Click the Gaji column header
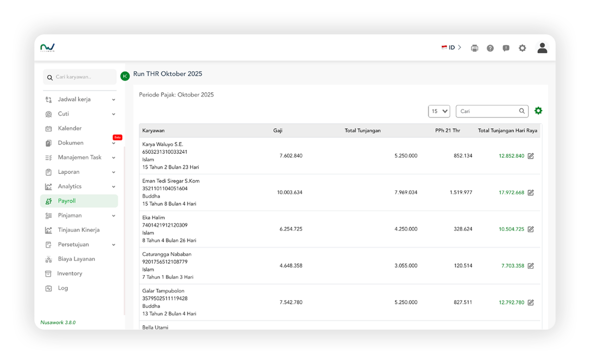This screenshot has width=590, height=364. pyautogui.click(x=278, y=131)
